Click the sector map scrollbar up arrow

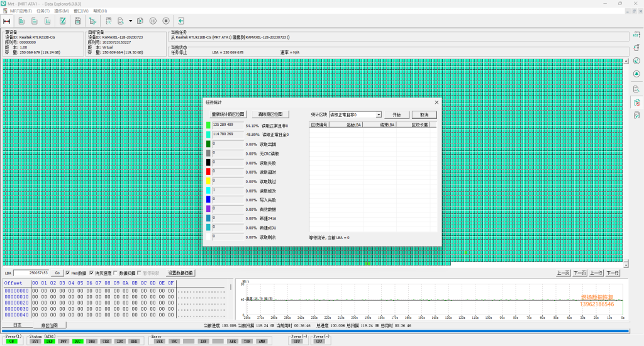(626, 62)
